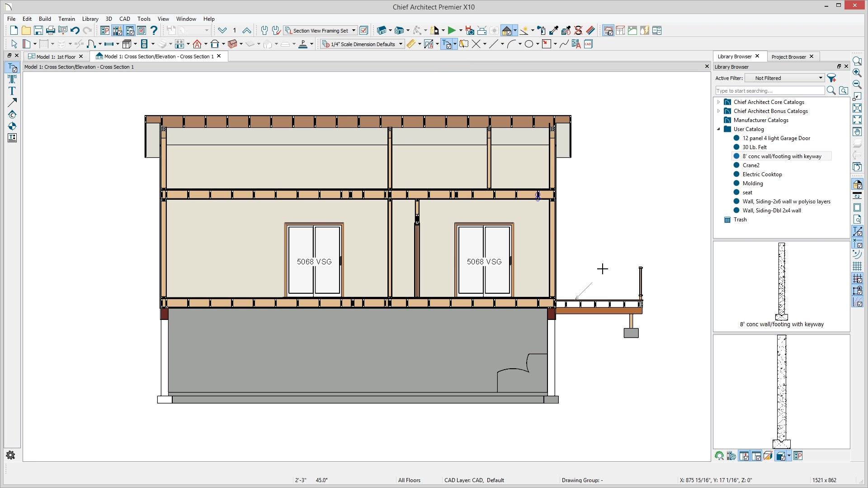
Task: Select the Cabinet tool icon
Action: point(127,44)
